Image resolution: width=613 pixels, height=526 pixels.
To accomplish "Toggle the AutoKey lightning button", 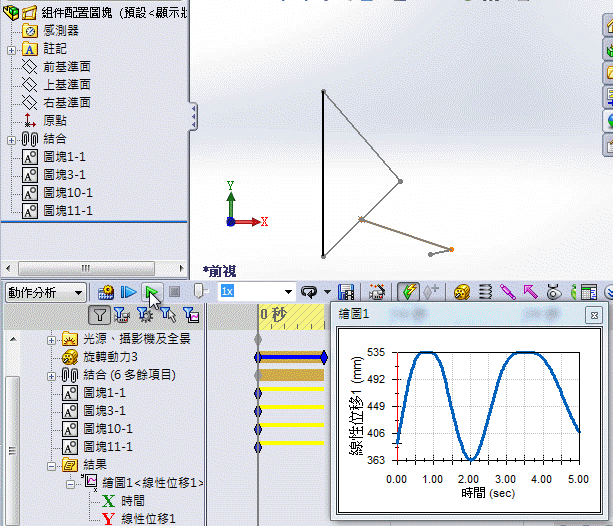I will (x=409, y=292).
